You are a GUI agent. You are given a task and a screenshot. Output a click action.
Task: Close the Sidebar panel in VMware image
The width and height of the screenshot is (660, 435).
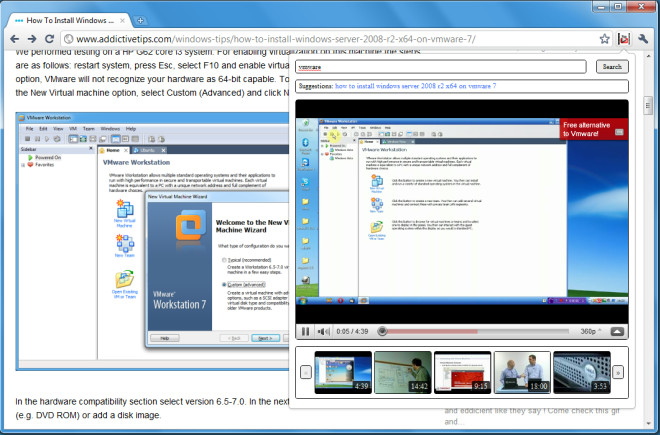point(91,149)
